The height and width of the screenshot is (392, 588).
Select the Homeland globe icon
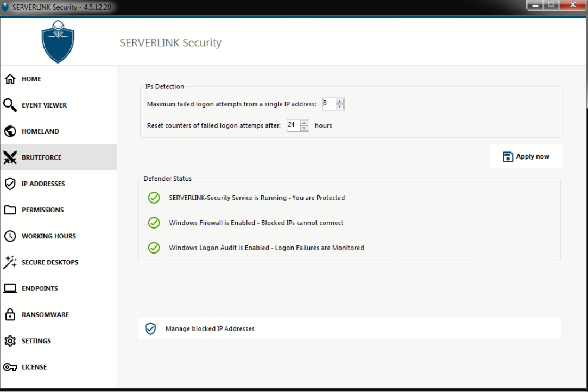10,131
